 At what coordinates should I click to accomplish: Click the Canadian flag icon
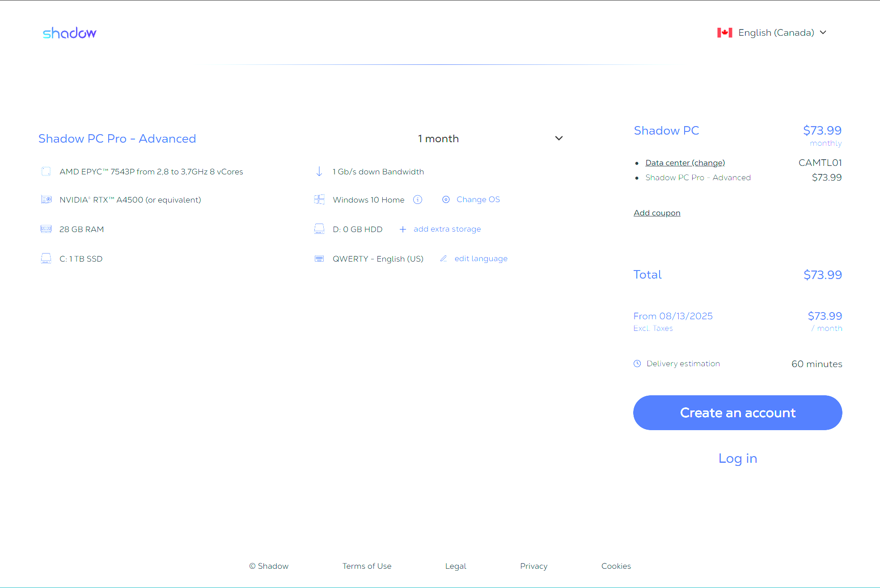(x=724, y=33)
